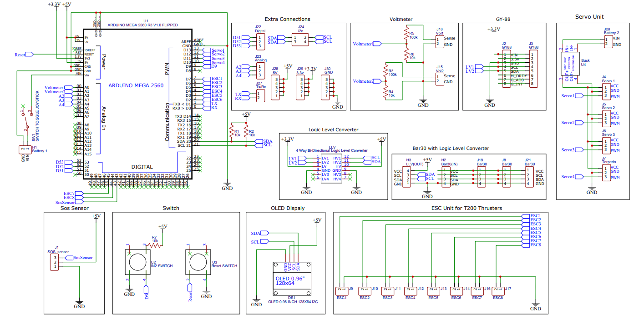
Task: Click the "Switch" section title
Action: tap(171, 208)
